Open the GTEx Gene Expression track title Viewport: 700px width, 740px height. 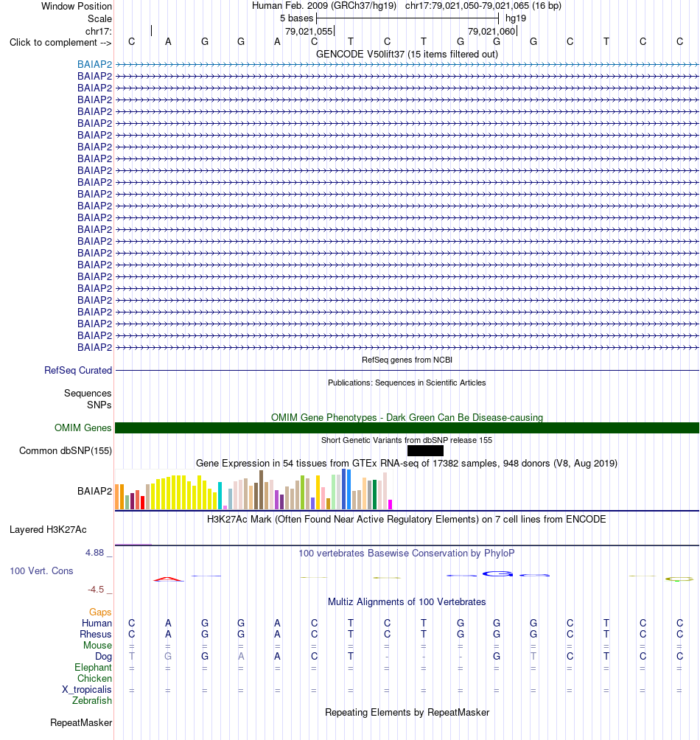[407, 464]
